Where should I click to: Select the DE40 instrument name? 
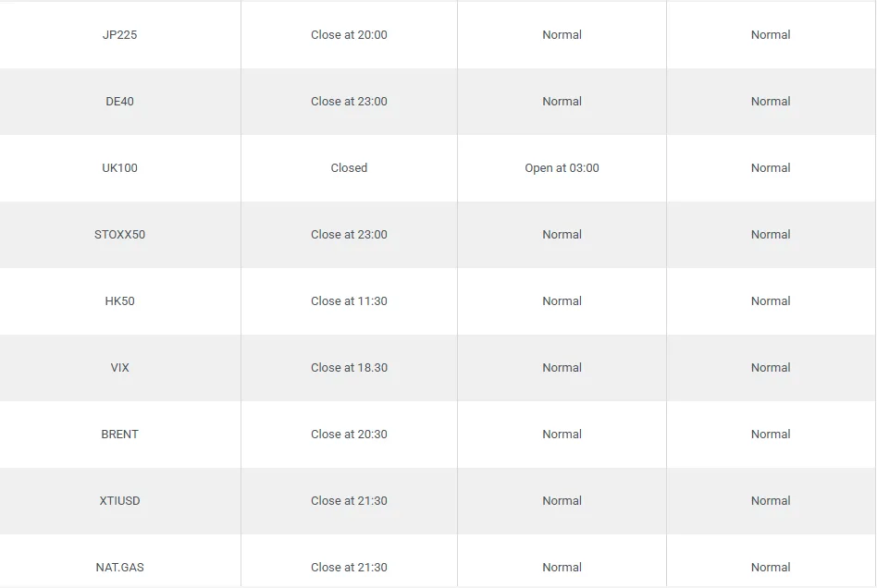tap(119, 102)
